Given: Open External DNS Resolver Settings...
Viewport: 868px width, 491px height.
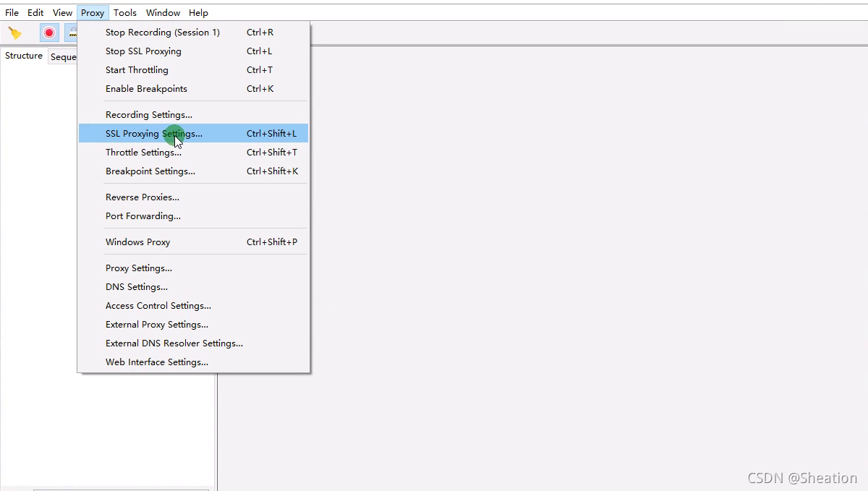Looking at the screenshot, I should (x=194, y=343).
